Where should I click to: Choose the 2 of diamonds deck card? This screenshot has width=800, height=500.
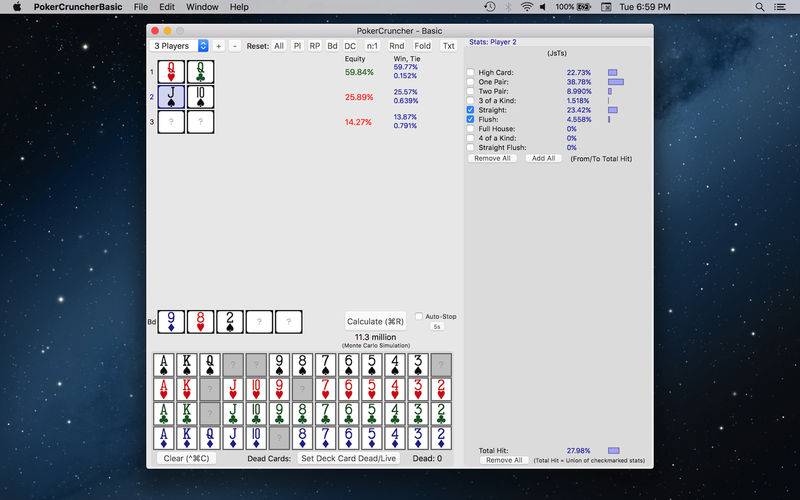point(440,437)
